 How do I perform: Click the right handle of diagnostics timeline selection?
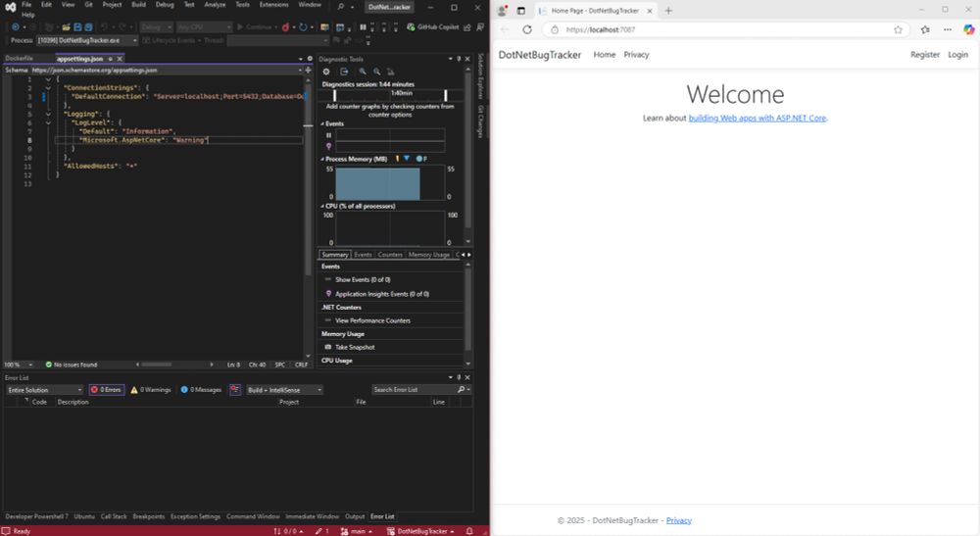[446, 95]
